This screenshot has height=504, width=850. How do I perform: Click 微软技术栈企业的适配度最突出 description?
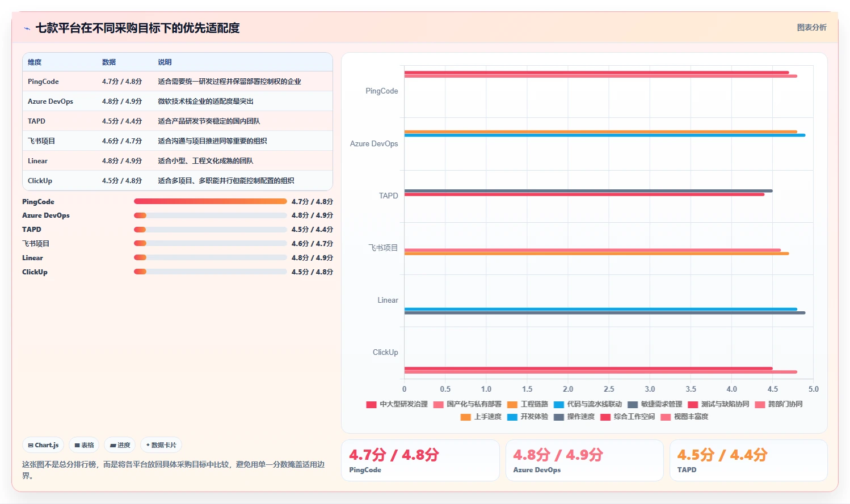point(205,101)
